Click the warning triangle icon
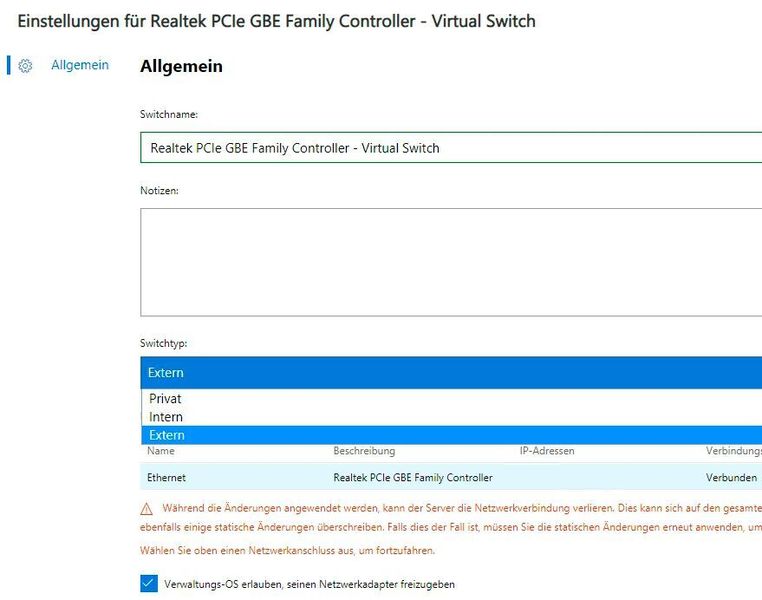The width and height of the screenshot is (762, 600). point(146,509)
